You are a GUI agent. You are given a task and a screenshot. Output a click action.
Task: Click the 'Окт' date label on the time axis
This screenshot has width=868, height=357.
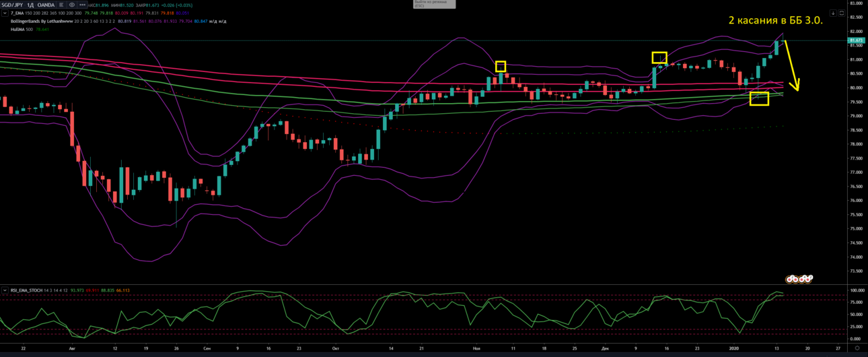pyautogui.click(x=335, y=348)
